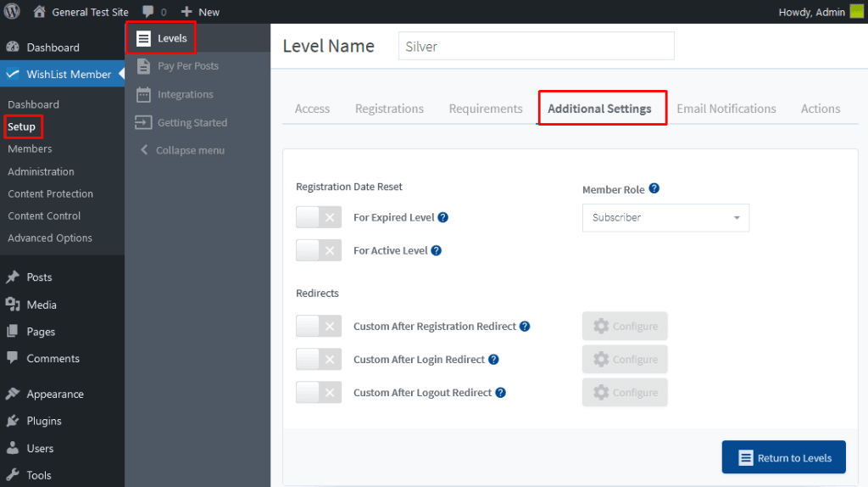Open help icon for For Expired Level
Viewport: 868px width, 487px height.
(x=442, y=217)
